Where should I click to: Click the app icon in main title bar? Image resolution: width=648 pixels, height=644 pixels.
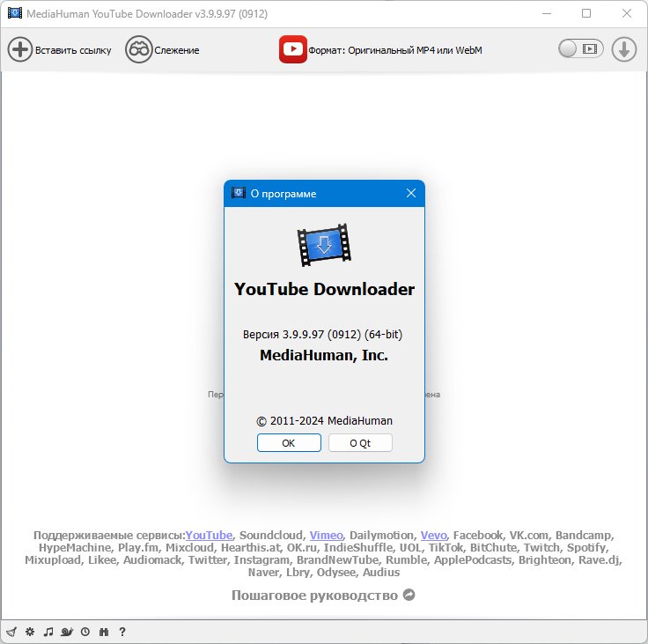coord(15,13)
